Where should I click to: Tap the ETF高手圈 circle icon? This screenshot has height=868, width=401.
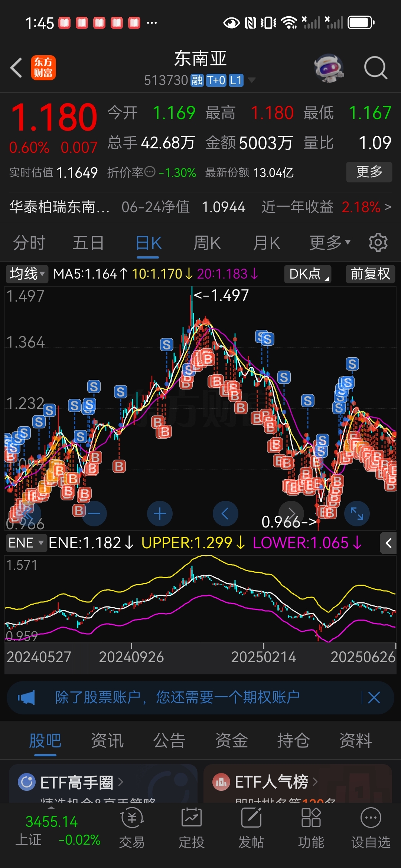27,782
